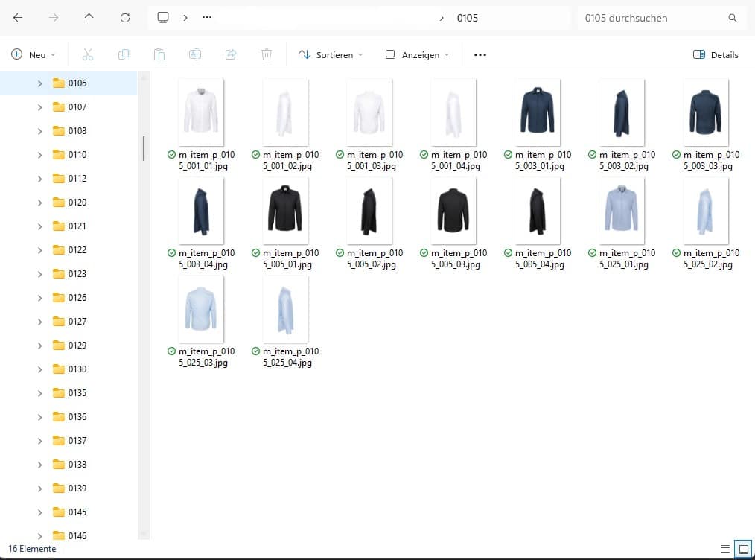Open the Sortieren dropdown
The width and height of the screenshot is (755, 560).
coord(331,54)
